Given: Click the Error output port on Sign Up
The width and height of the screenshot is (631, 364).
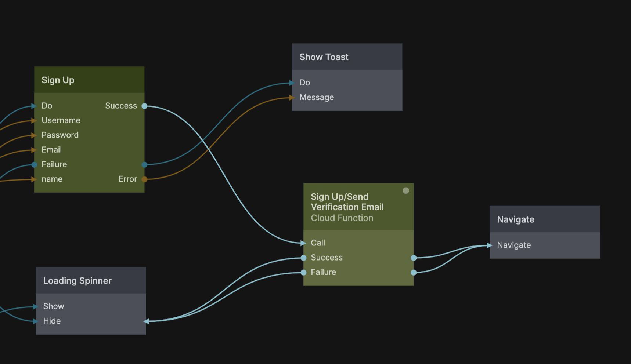Looking at the screenshot, I should (x=144, y=179).
